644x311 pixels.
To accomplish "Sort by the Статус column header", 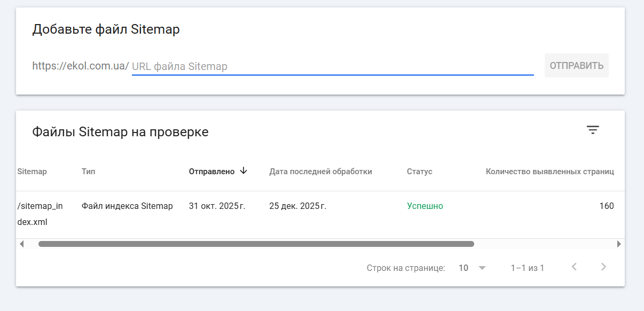I will [x=419, y=172].
